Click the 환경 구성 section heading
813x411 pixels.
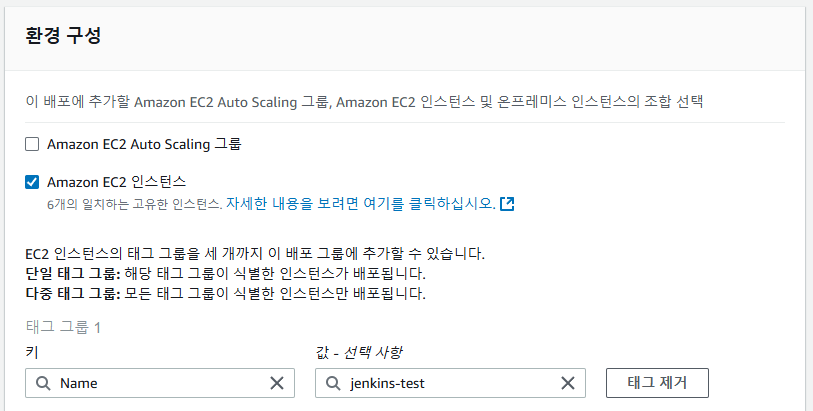click(63, 36)
